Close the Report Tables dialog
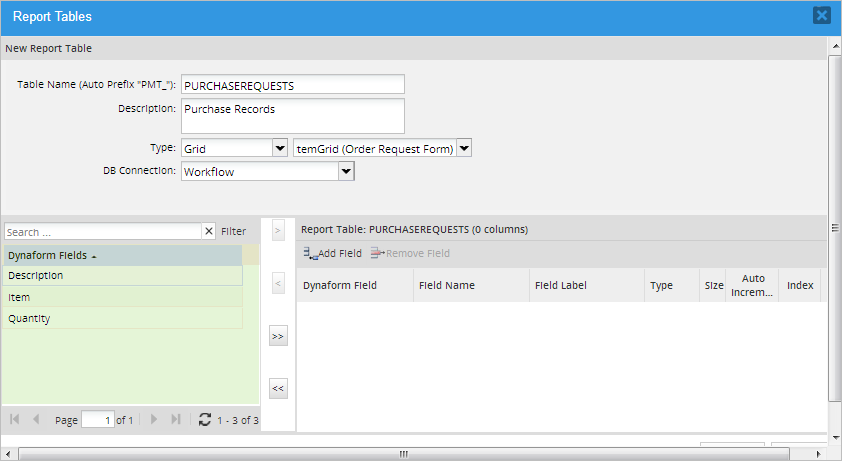 (x=821, y=15)
